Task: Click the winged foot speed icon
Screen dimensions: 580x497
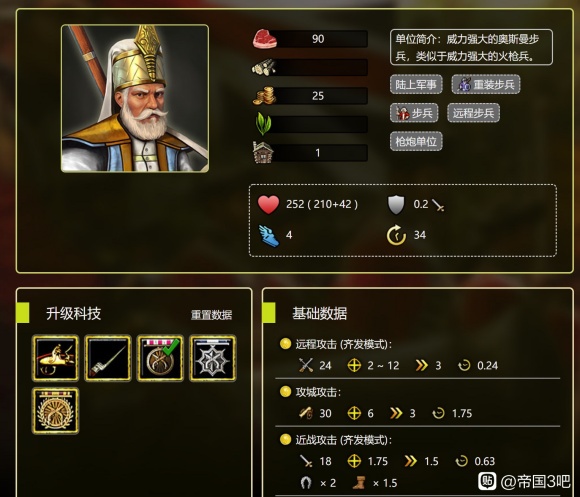Action: pos(269,235)
